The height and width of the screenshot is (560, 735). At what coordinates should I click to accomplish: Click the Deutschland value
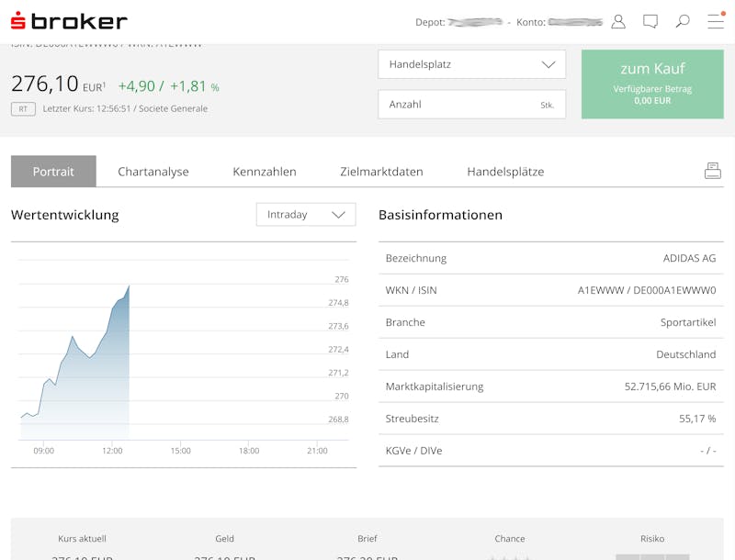click(685, 354)
